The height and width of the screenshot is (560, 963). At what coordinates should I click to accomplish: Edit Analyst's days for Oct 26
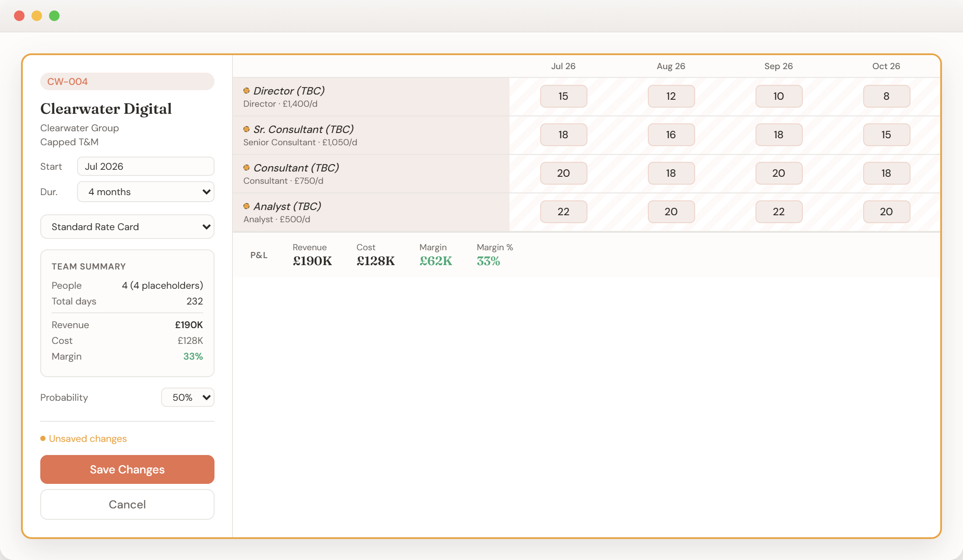[886, 211]
